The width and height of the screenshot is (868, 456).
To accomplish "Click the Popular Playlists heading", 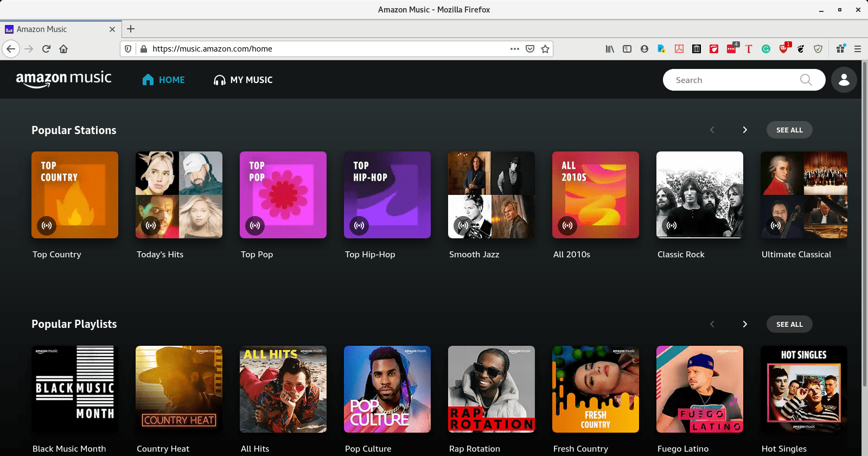I will click(x=74, y=324).
